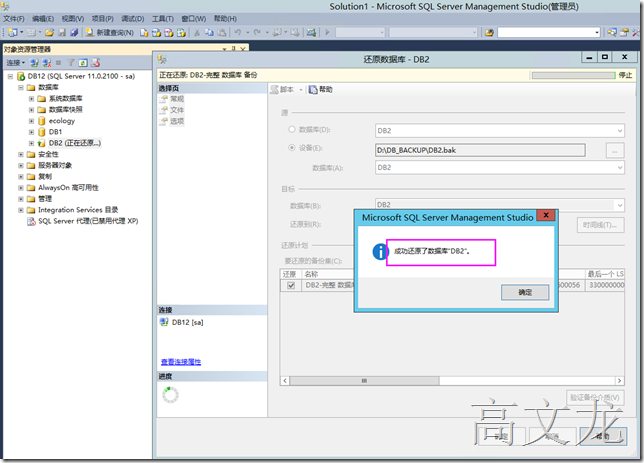Click the Database Engine Query icon

[x=144, y=32]
